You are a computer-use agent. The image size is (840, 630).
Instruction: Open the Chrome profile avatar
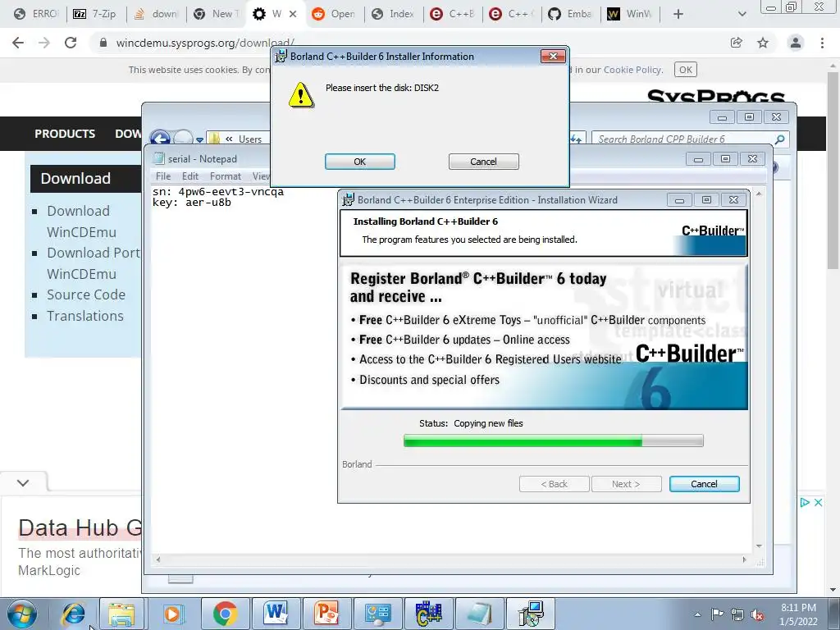point(796,43)
